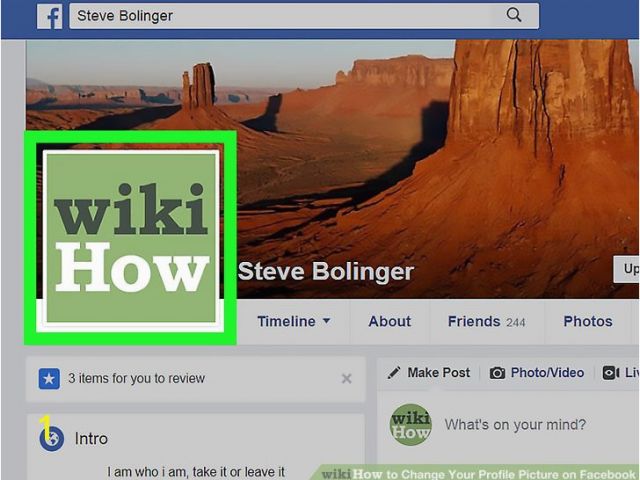Click the partially visible Update button on cover

pyautogui.click(x=626, y=269)
